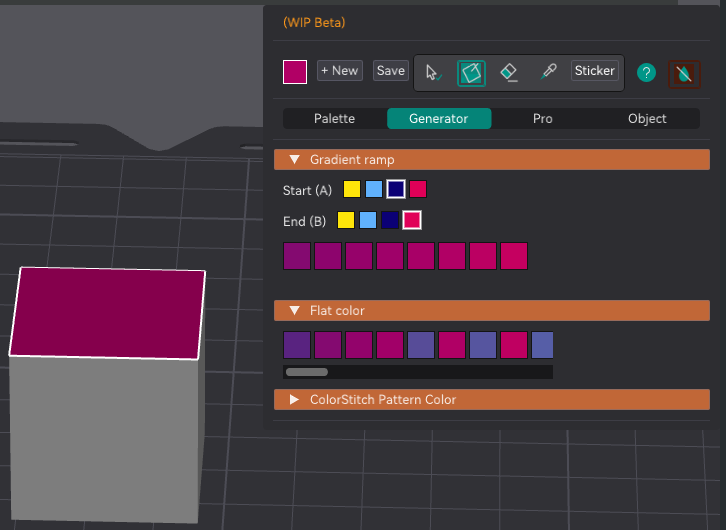Expand the ColorStitch Pattern Color section

pyautogui.click(x=492, y=399)
